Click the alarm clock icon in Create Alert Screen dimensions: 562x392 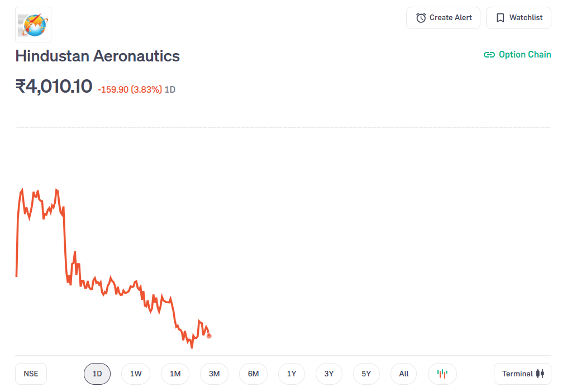point(421,18)
